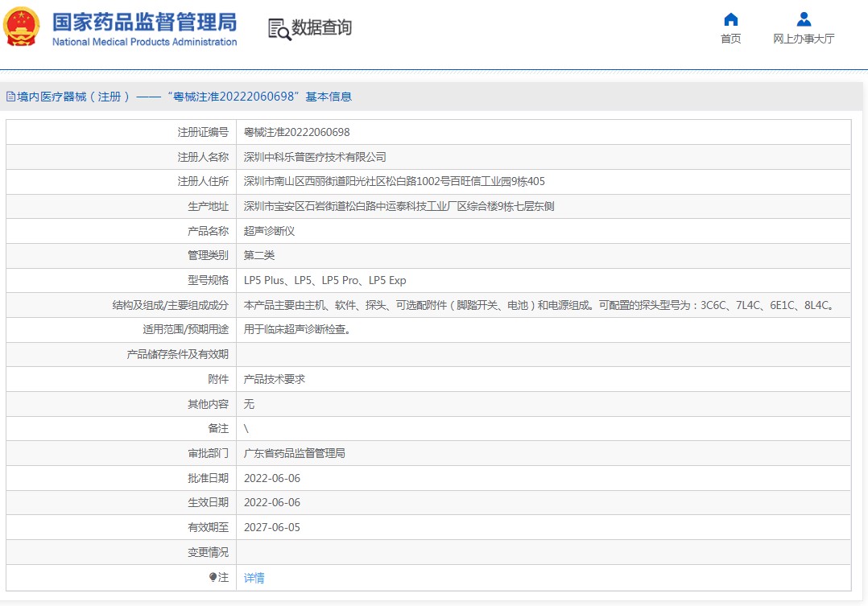Click the 批准日期 value 2022-06-06

272,478
